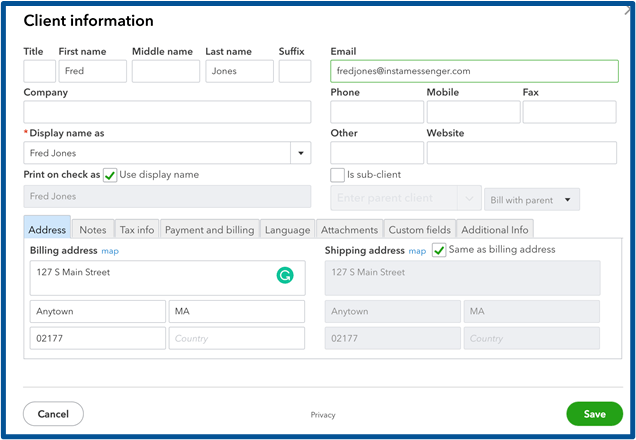Click the Billing address map link
This screenshot has width=636, height=440.
coord(110,251)
